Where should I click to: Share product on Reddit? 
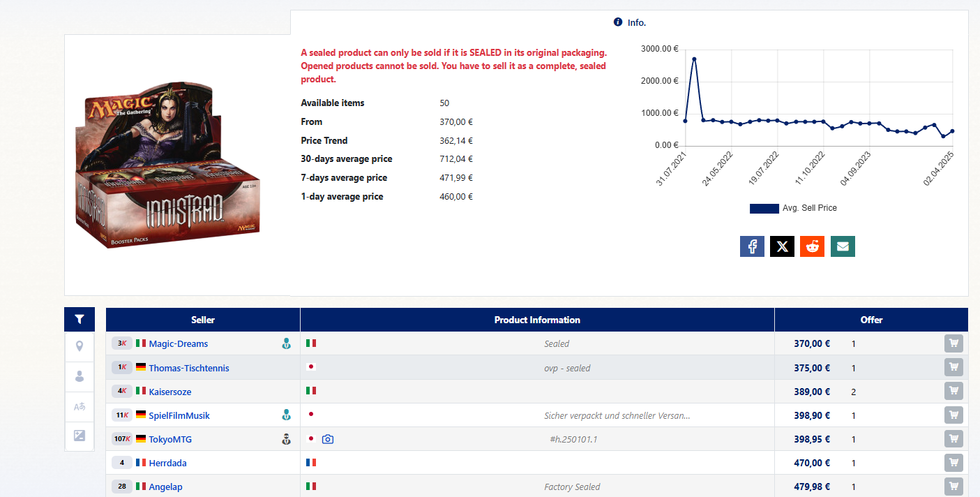coord(812,246)
